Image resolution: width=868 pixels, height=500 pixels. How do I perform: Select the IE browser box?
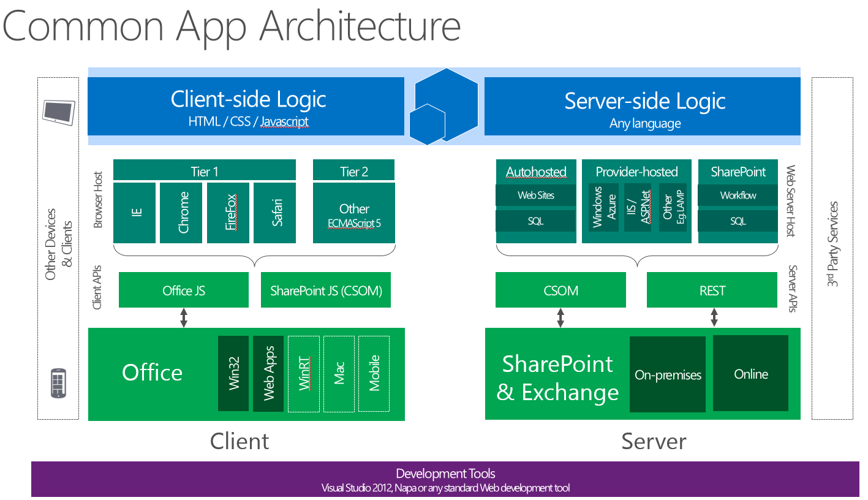pos(135,213)
